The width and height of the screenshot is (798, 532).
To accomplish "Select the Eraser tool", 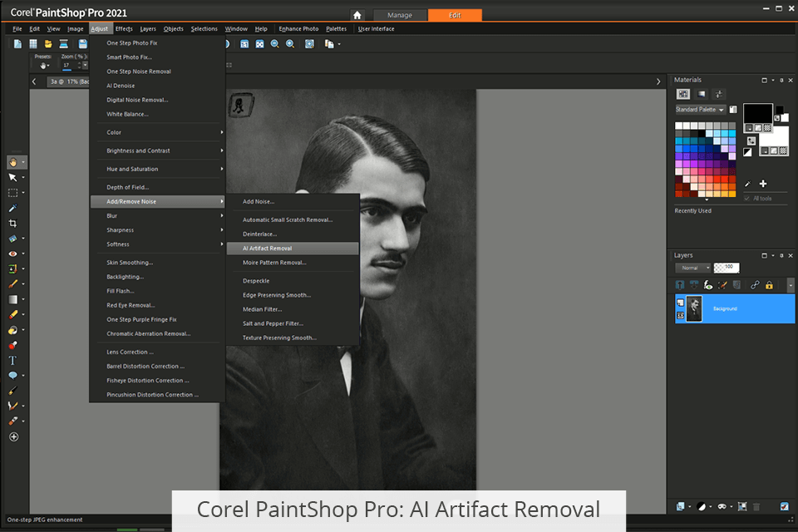I will [x=12, y=314].
